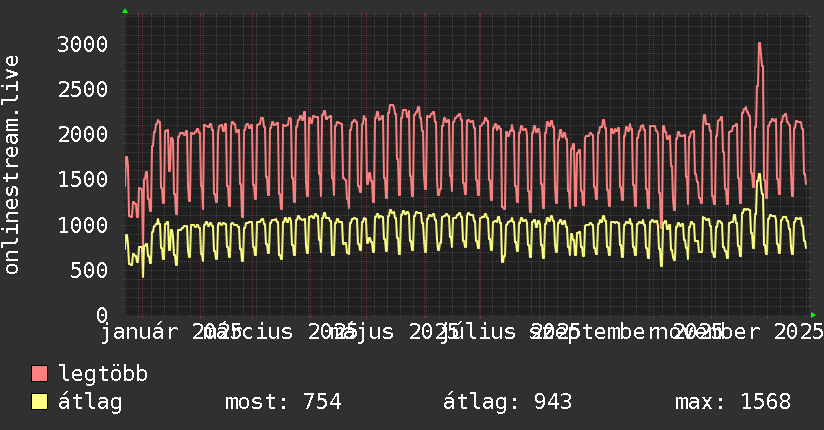Click the 2000 y-axis label
Screen dimensions: 824x430
pyautogui.click(x=83, y=135)
